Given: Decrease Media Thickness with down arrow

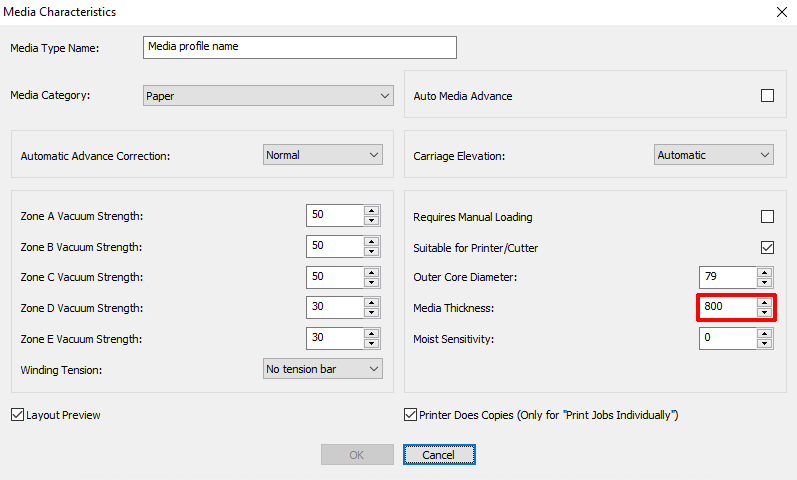Looking at the screenshot, I should (764, 312).
